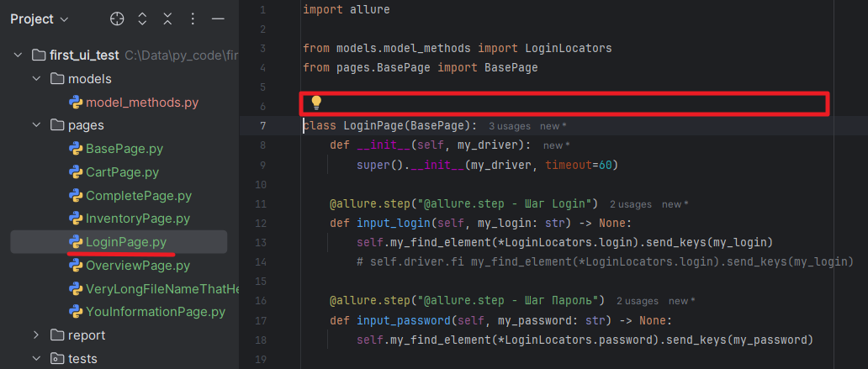
Task: Click the Select Opened File crosshair icon
Action: tap(117, 19)
